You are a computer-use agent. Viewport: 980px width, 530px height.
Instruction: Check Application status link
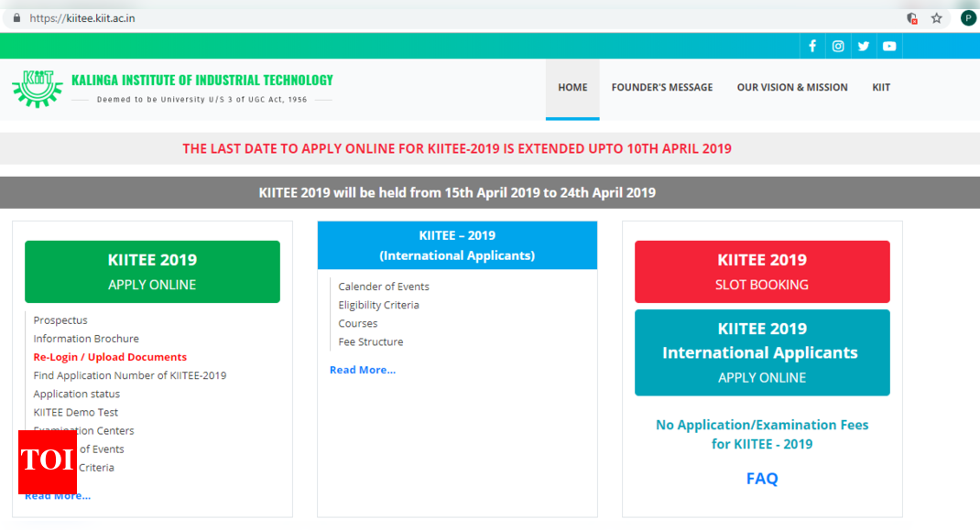coord(76,394)
